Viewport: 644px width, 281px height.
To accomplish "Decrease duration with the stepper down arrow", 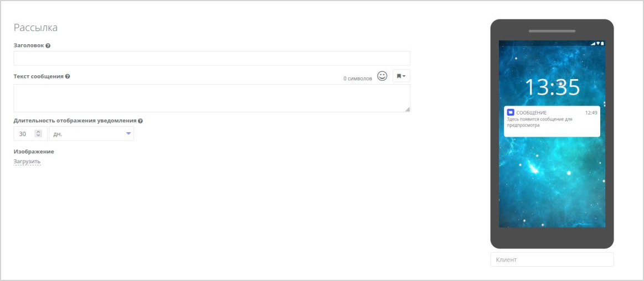I will [38, 136].
